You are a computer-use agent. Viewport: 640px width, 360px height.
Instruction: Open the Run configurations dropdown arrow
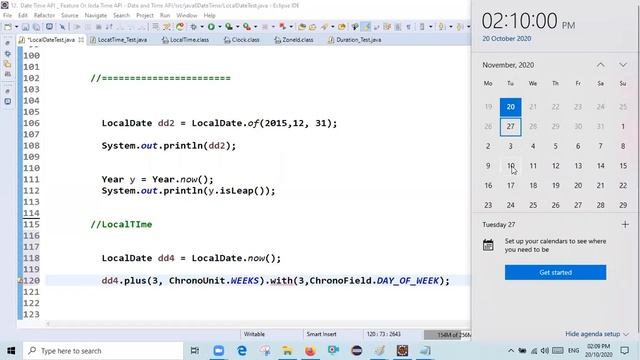[220, 27]
